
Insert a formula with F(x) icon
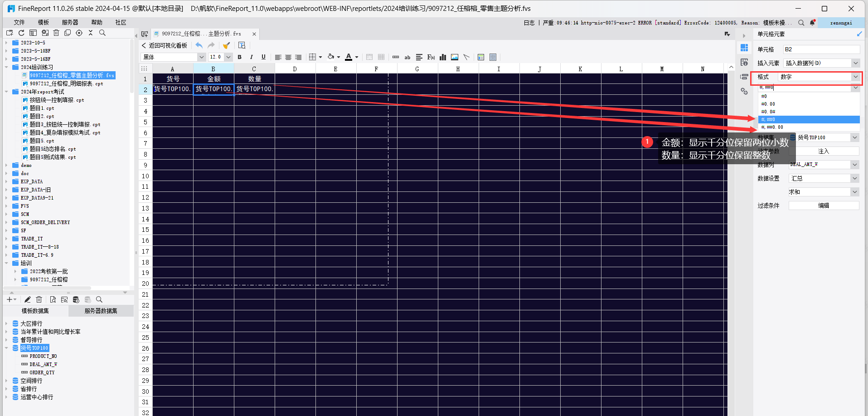point(431,57)
